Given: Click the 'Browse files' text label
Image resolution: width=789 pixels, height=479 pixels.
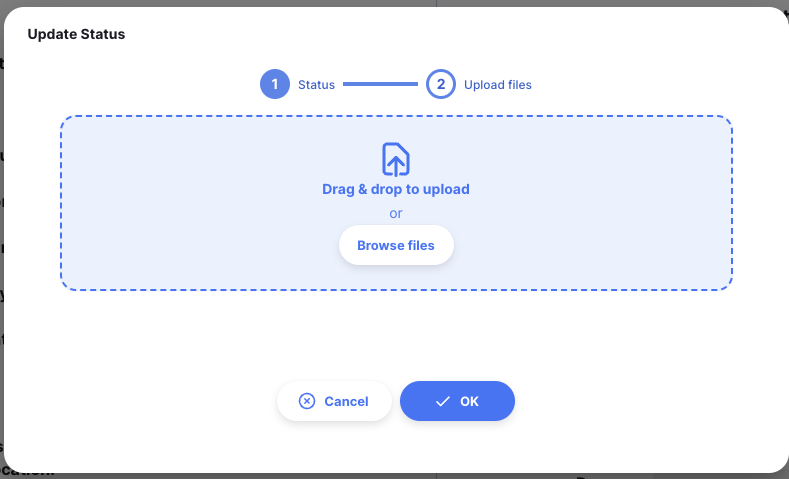Looking at the screenshot, I should pyautogui.click(x=396, y=245).
